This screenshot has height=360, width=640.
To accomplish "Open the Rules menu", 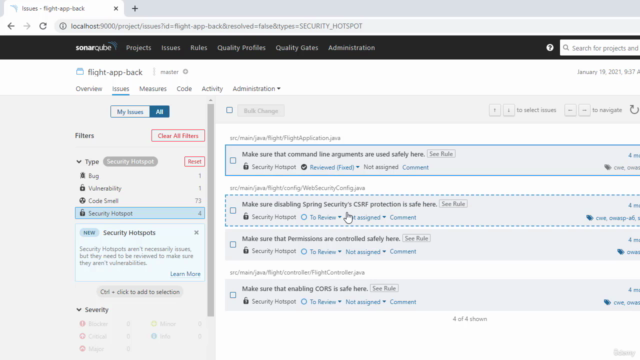I will [199, 48].
